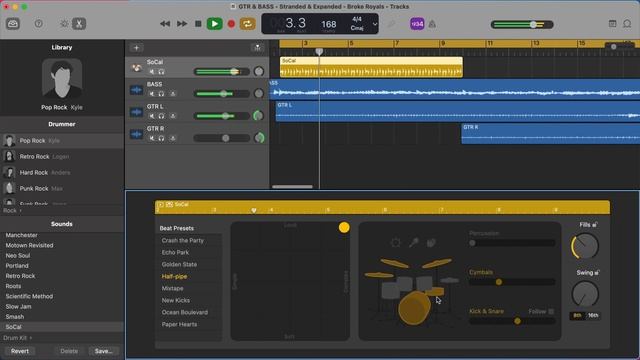Click the track header filter button
The image size is (640, 360).
click(257, 48)
